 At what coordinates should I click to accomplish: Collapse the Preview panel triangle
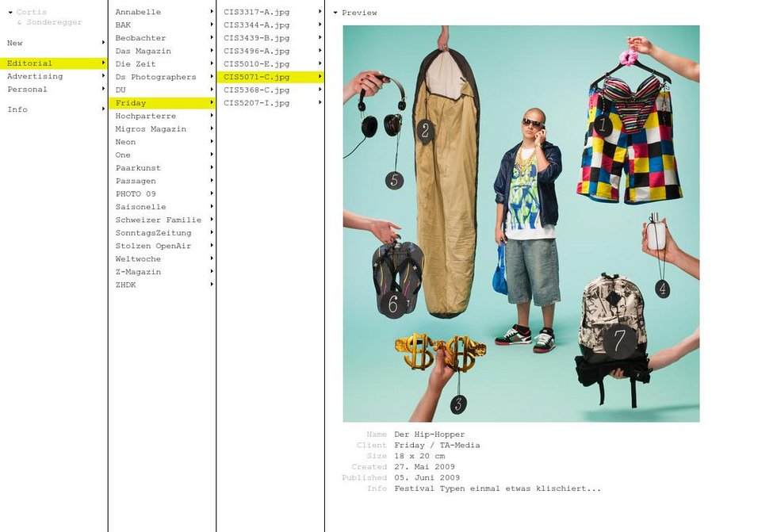tap(335, 13)
